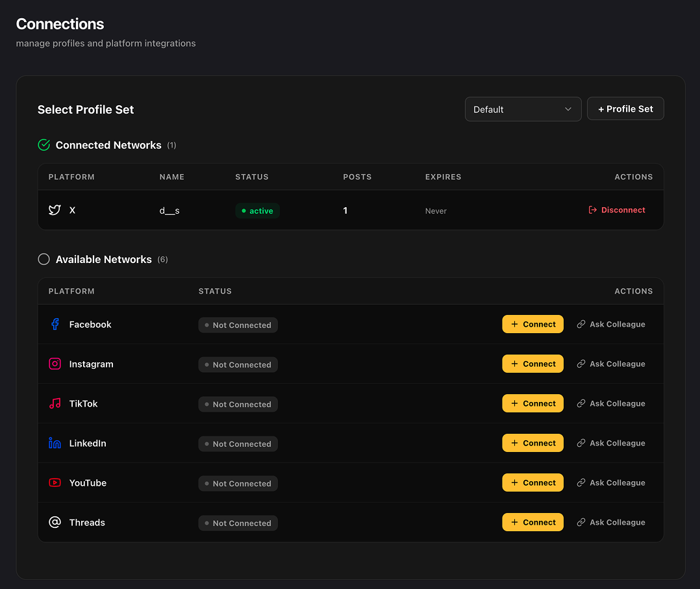Click the Available Networks circle indicator
The image size is (700, 589).
pos(44,259)
